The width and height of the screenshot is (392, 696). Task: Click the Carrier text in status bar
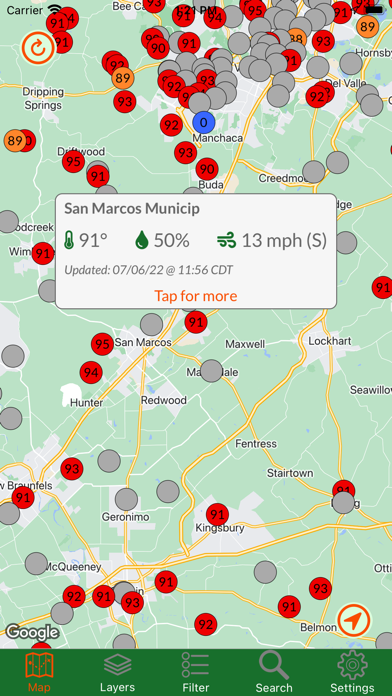[25, 10]
